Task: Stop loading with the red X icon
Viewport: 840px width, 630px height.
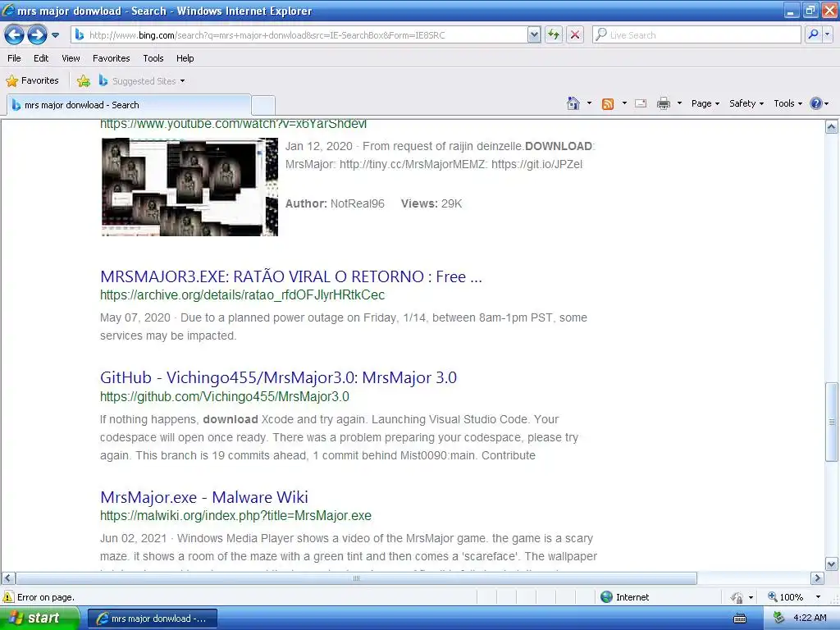Action: 575,35
